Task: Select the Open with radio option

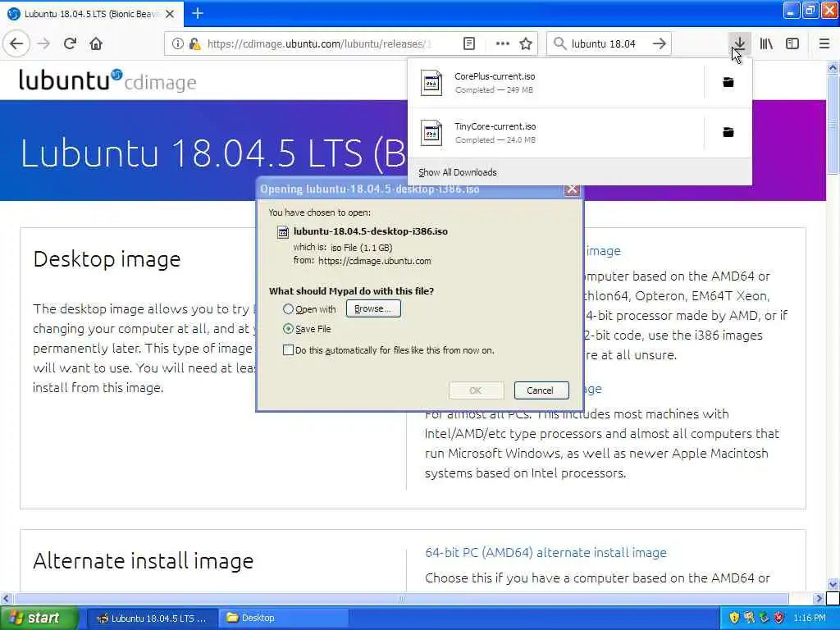Action: [x=288, y=309]
